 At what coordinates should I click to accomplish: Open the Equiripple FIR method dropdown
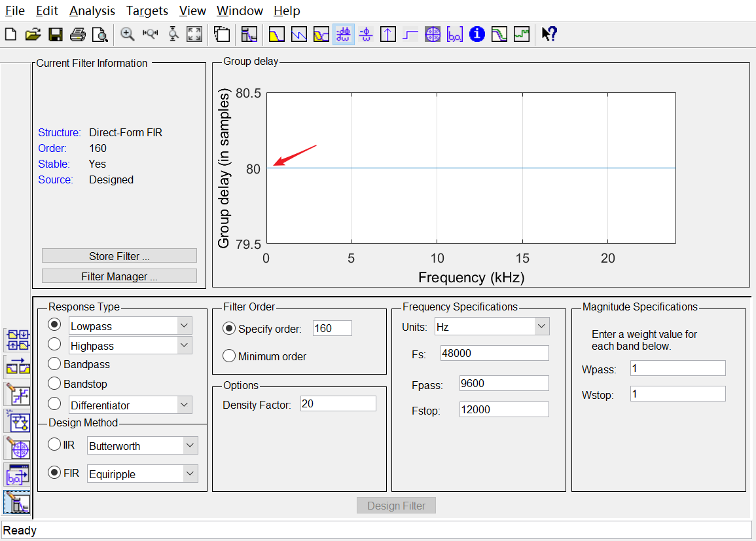coord(190,474)
